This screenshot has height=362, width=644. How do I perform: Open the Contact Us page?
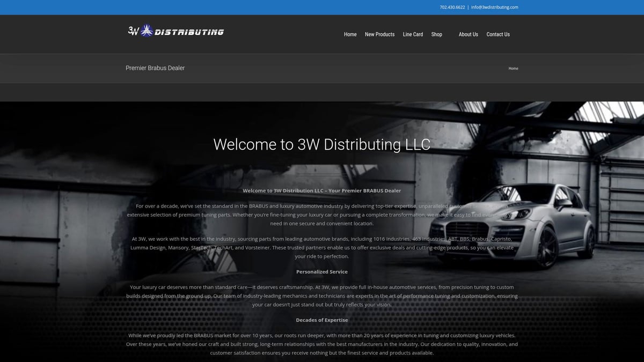(x=498, y=34)
